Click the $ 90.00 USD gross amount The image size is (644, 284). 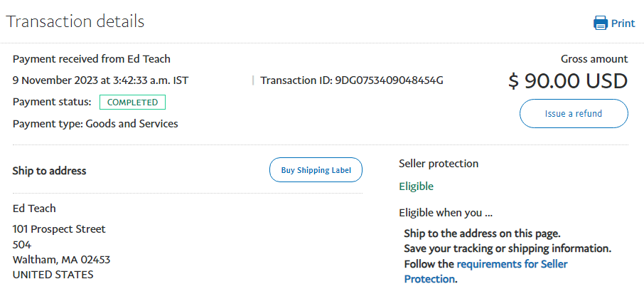(568, 80)
